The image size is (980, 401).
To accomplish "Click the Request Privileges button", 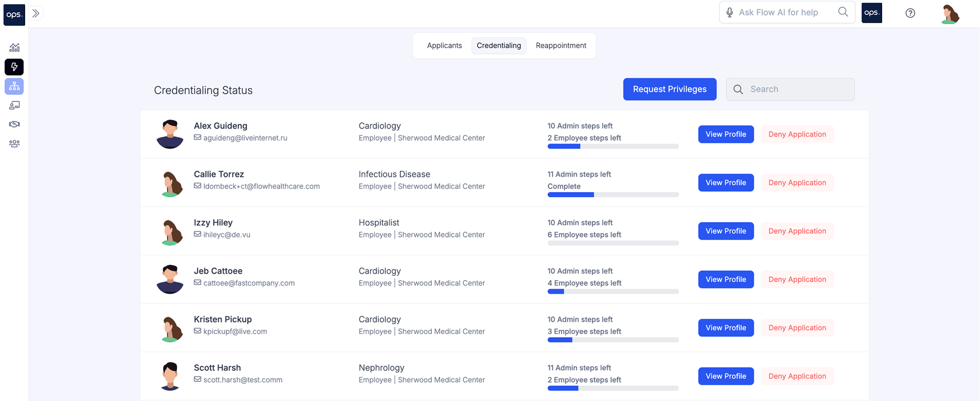I will (x=669, y=89).
